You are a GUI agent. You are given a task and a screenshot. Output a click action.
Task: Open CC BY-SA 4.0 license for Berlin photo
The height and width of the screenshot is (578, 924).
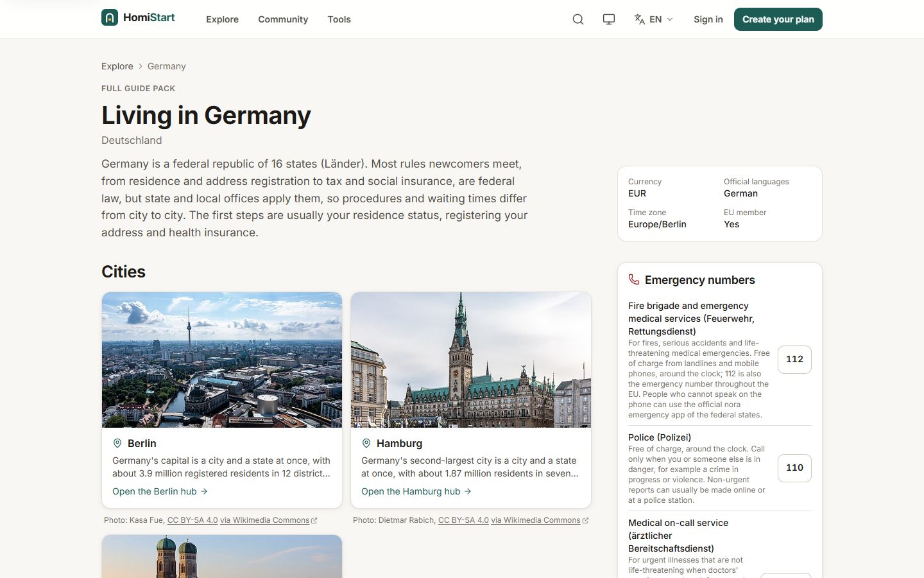pyautogui.click(x=193, y=520)
